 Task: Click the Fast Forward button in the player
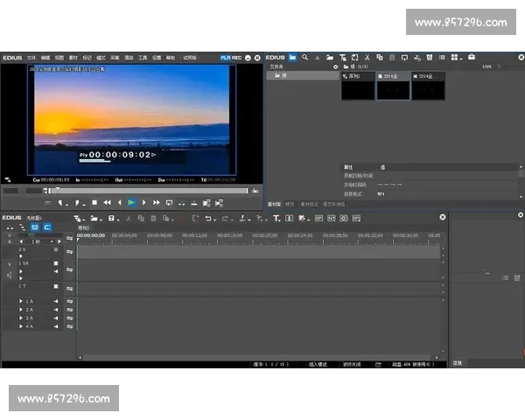pos(157,202)
